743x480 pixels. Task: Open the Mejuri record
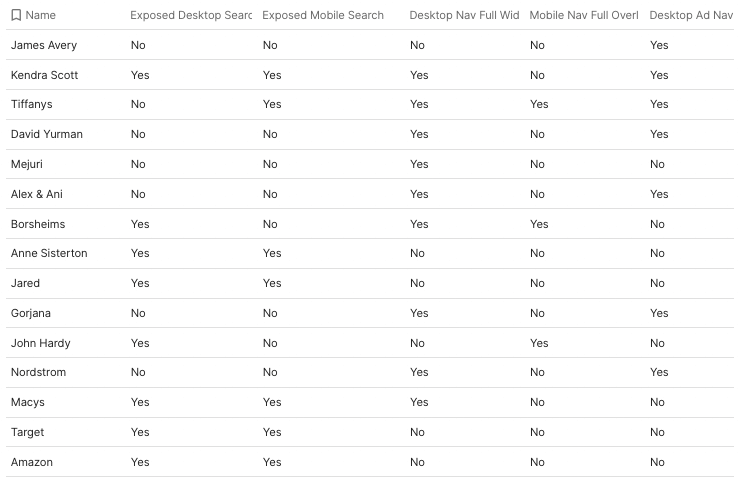(x=27, y=164)
